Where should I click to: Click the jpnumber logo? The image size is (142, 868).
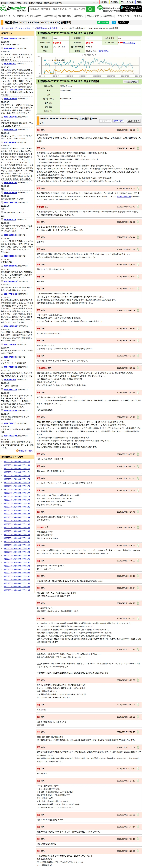click(13, 9)
